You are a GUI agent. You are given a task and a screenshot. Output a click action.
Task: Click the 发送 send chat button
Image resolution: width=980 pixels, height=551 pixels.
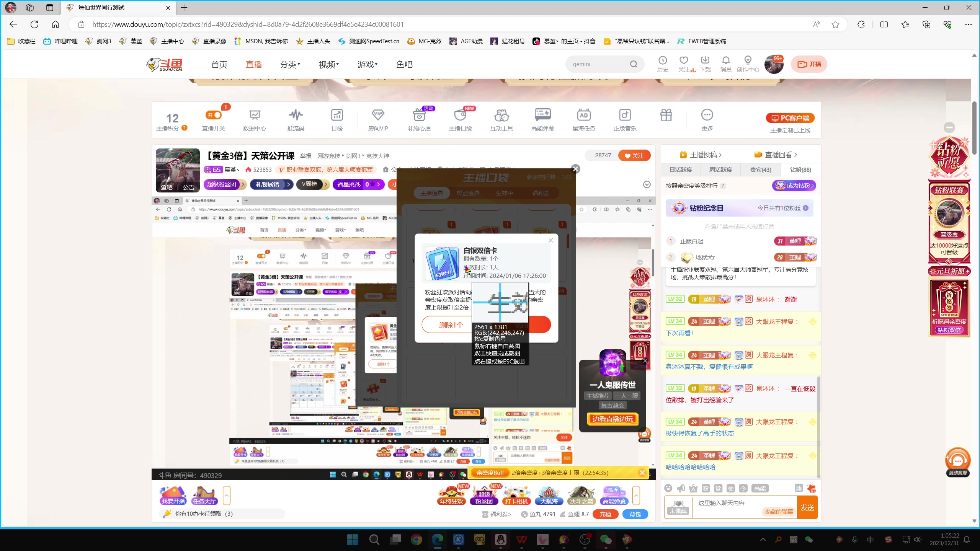click(807, 507)
